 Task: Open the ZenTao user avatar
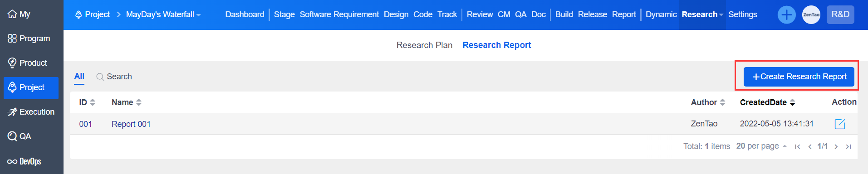pyautogui.click(x=811, y=14)
